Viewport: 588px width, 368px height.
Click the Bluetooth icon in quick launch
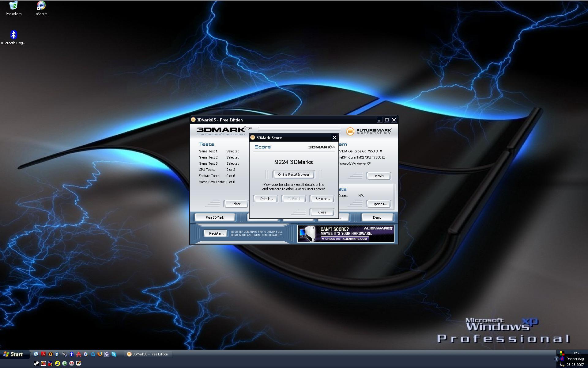click(72, 354)
